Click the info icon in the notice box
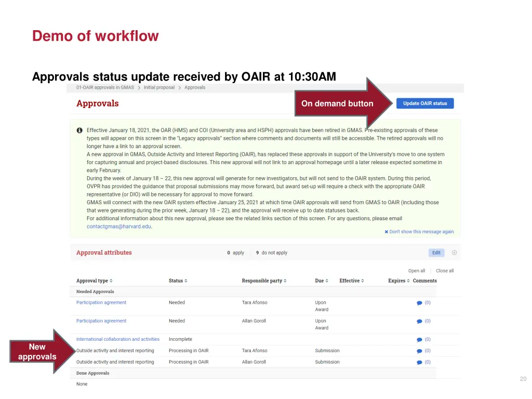Screen dimensions: 532x399 79,130
